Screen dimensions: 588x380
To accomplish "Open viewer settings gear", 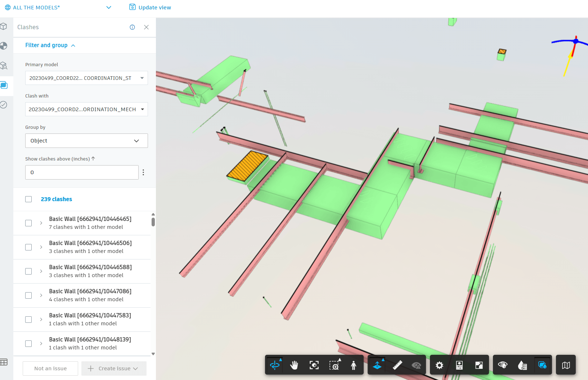I will [x=439, y=365].
